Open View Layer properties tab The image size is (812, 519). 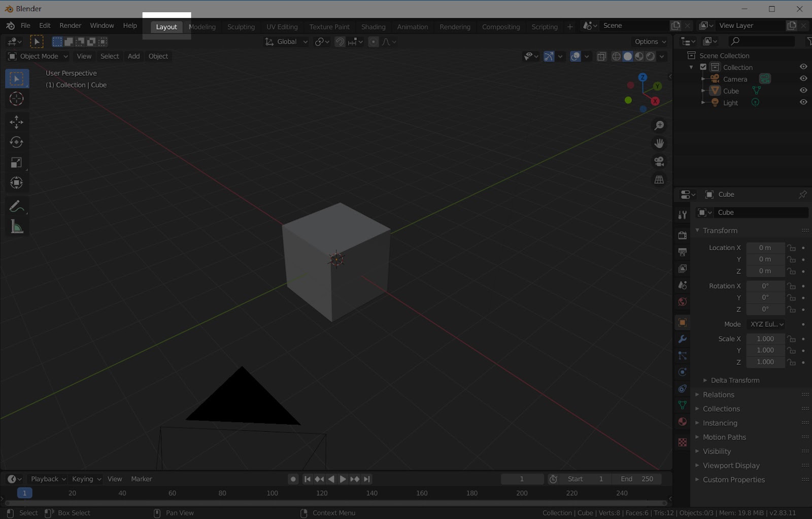pos(682,268)
